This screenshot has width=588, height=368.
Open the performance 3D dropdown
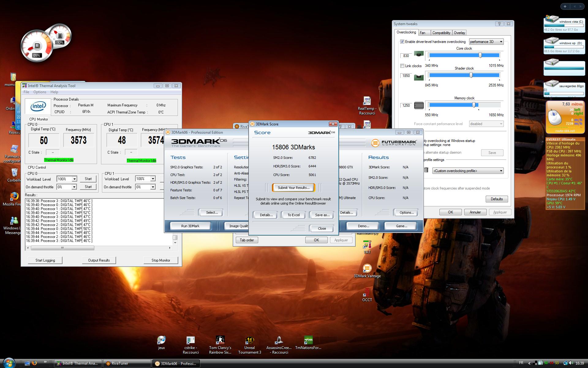pyautogui.click(x=486, y=42)
